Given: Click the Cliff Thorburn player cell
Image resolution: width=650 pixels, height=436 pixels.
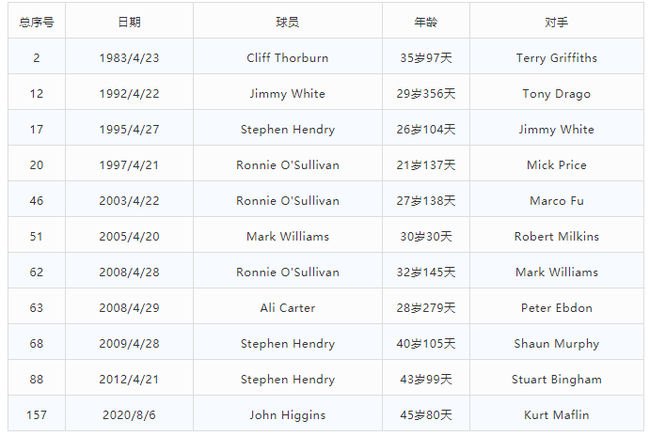Looking at the screenshot, I should tap(287, 58).
